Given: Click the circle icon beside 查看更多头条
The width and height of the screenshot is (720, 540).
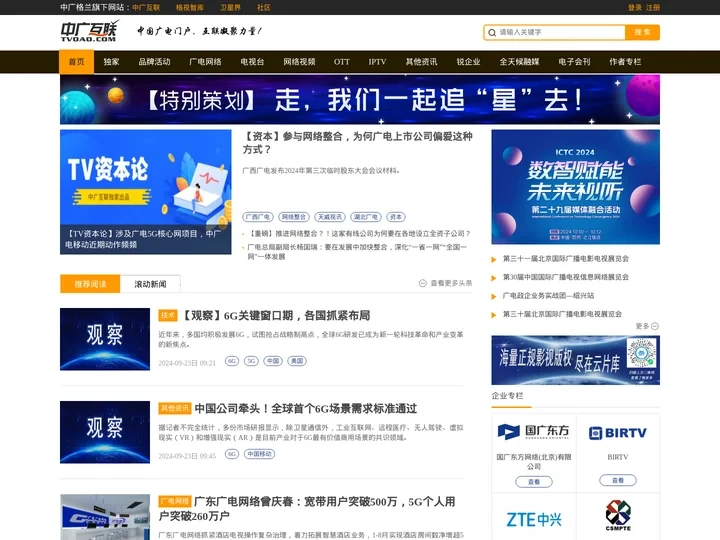Looking at the screenshot, I should pyautogui.click(x=422, y=283).
